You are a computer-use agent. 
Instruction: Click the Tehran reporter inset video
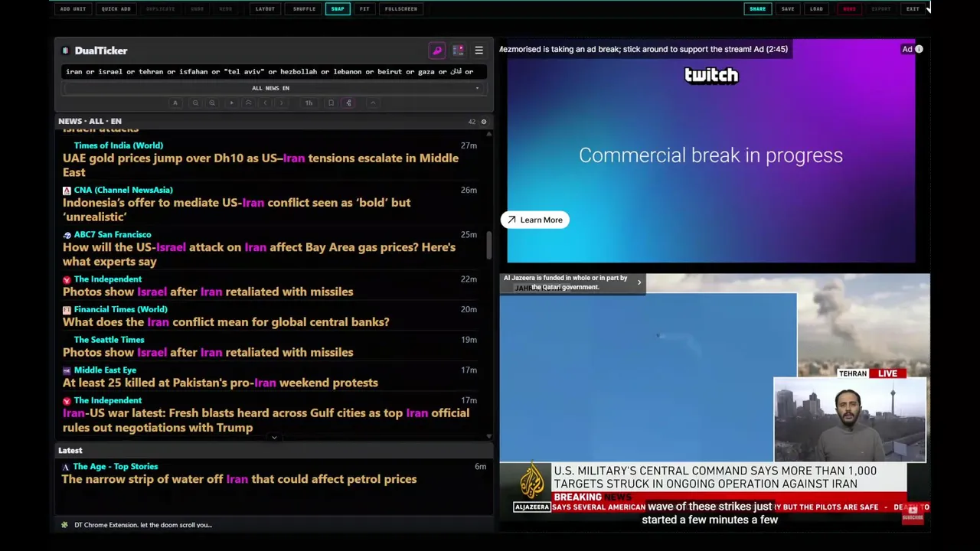[x=850, y=419]
